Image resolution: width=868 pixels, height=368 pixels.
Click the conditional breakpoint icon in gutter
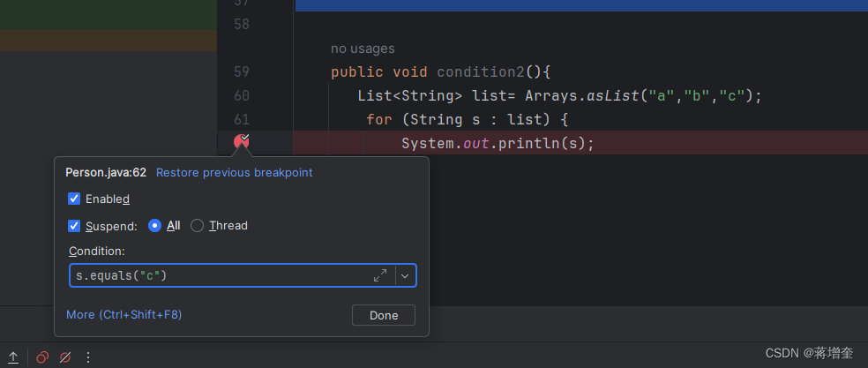coord(242,142)
